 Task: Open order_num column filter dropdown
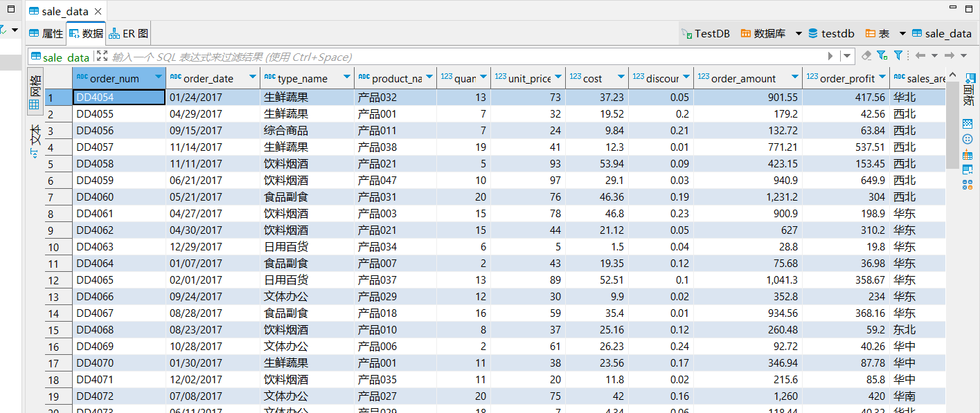pos(159,77)
